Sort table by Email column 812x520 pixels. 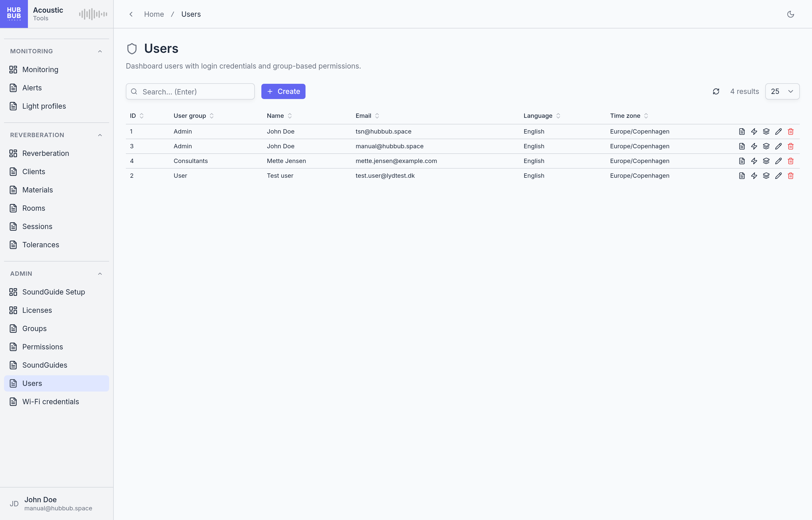tap(367, 116)
